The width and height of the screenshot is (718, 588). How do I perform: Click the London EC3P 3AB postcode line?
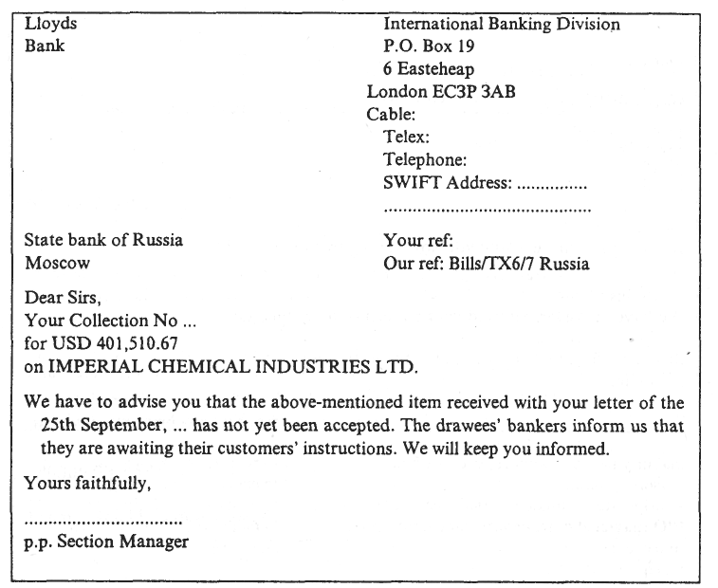[x=441, y=92]
